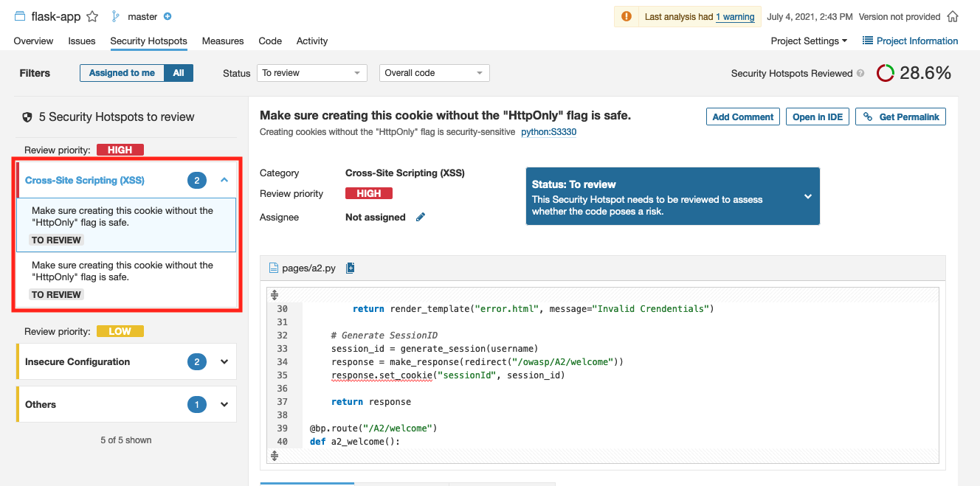The height and width of the screenshot is (486, 980).
Task: Click the Open in IDE button
Action: point(818,117)
